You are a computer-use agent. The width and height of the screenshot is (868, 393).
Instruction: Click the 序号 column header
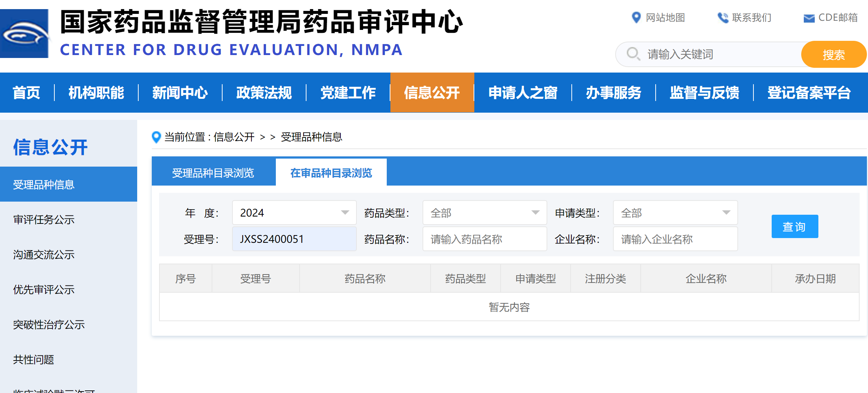pos(186,279)
